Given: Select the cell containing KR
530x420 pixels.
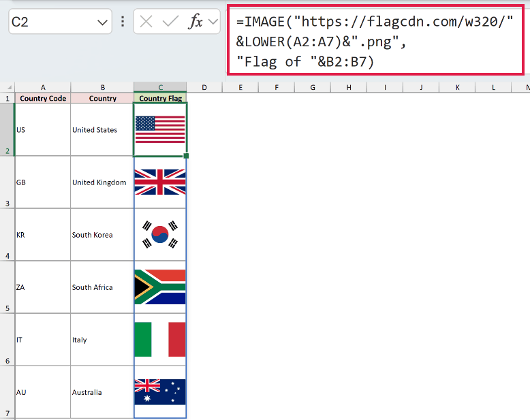Looking at the screenshot, I should (x=43, y=235).
